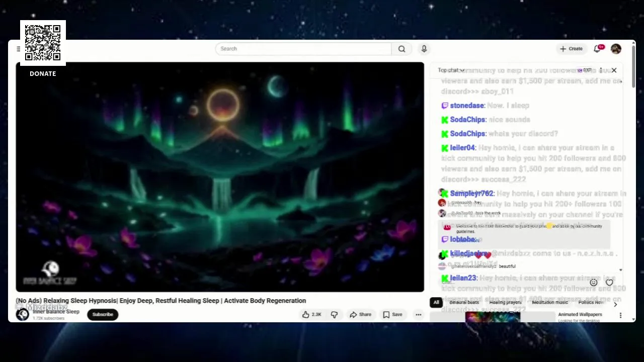
Task: Click the Animated Wallpapers title text
Action: [580, 315]
